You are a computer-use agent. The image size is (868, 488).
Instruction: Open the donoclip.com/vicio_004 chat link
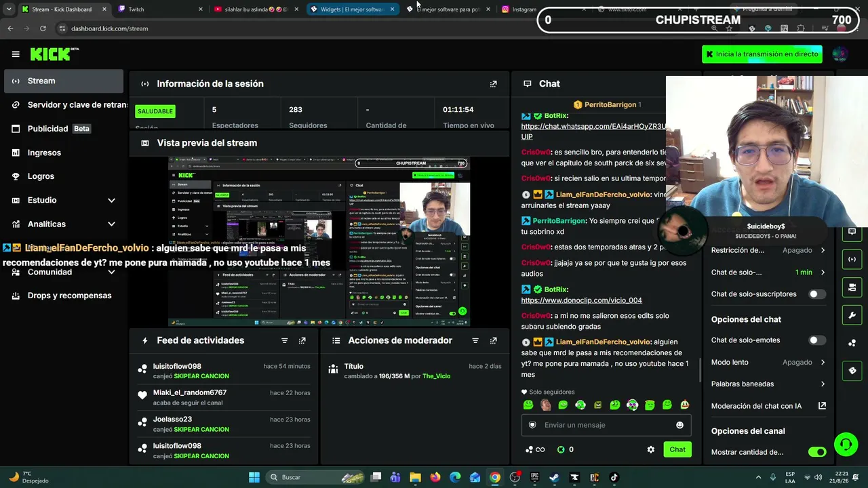(x=581, y=300)
